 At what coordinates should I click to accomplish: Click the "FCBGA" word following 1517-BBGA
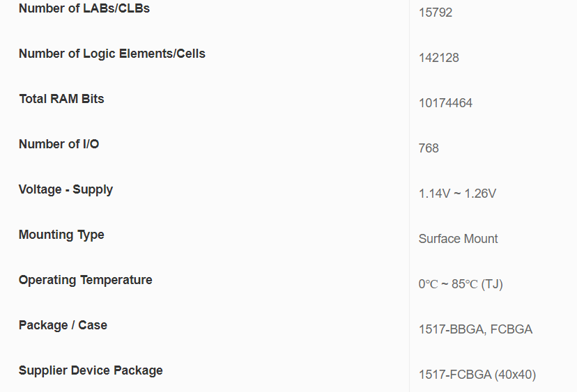pos(511,329)
